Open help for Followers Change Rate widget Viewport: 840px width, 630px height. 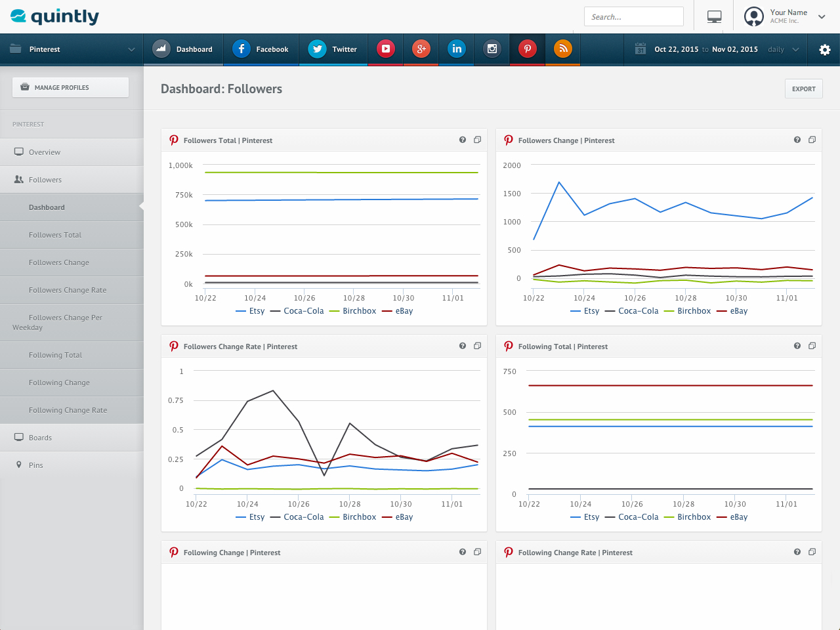click(463, 346)
